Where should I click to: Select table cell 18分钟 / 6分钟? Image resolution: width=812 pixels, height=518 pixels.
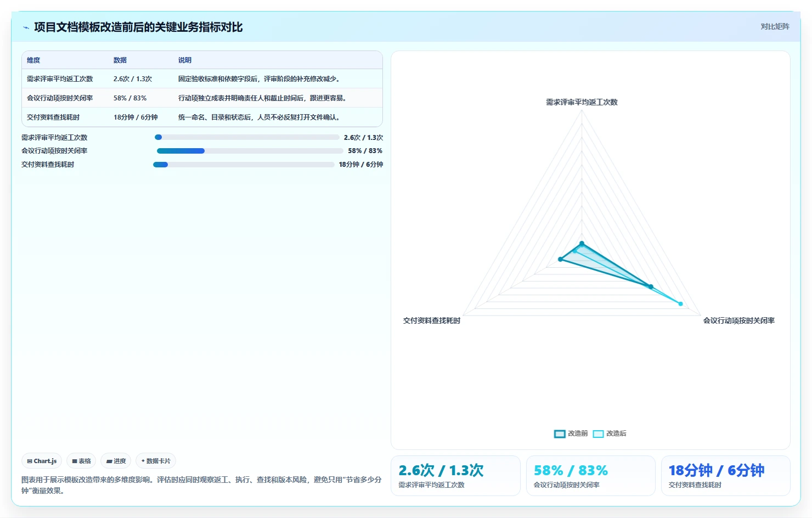point(136,117)
